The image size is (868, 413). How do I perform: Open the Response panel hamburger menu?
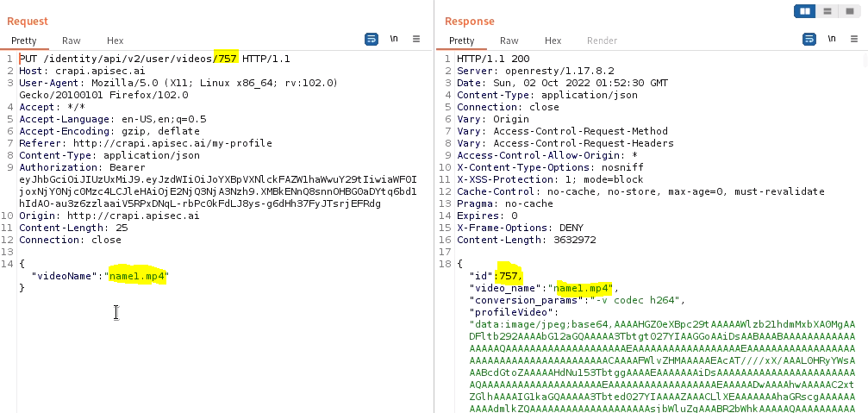(854, 39)
